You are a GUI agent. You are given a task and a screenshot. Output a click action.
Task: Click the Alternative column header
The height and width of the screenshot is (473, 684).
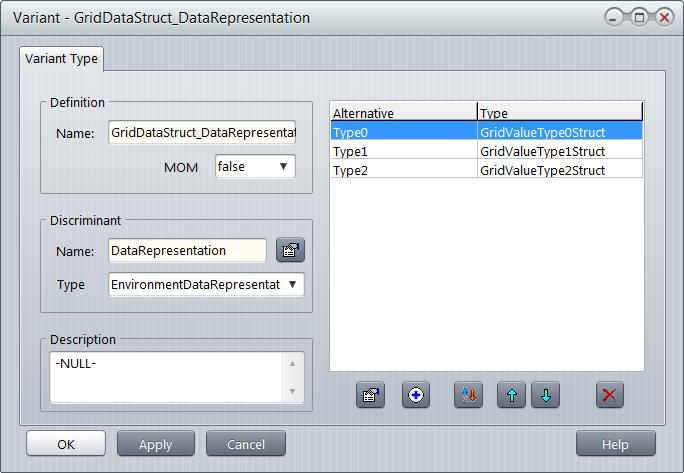click(x=403, y=113)
